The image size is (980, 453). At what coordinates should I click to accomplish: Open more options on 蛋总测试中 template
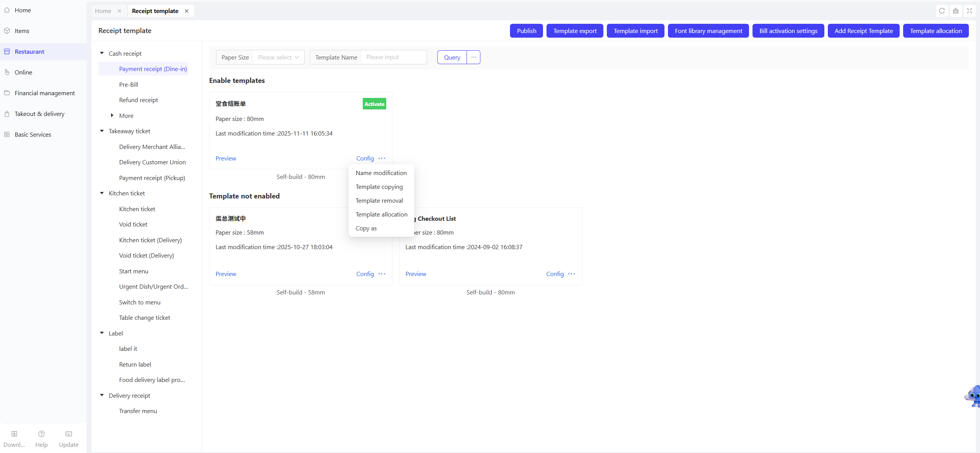(x=382, y=274)
